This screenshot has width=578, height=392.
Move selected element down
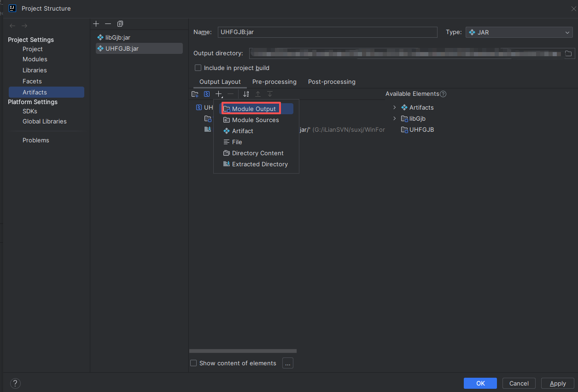270,94
